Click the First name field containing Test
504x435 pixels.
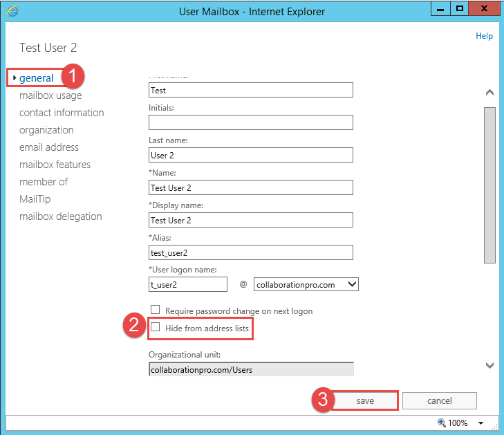[251, 90]
